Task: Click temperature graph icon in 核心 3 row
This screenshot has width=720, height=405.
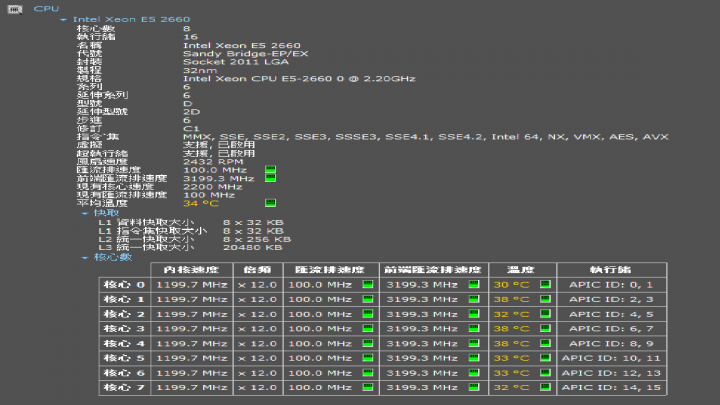Action: click(x=545, y=328)
